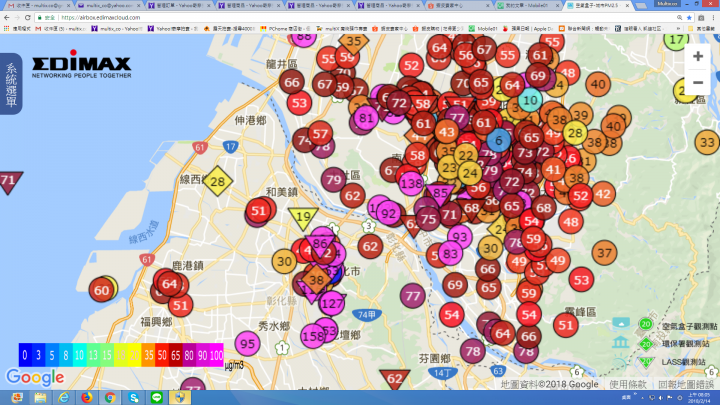720x405 pixels.
Task: Select the 92 magenta station marker
Action: (x=388, y=214)
